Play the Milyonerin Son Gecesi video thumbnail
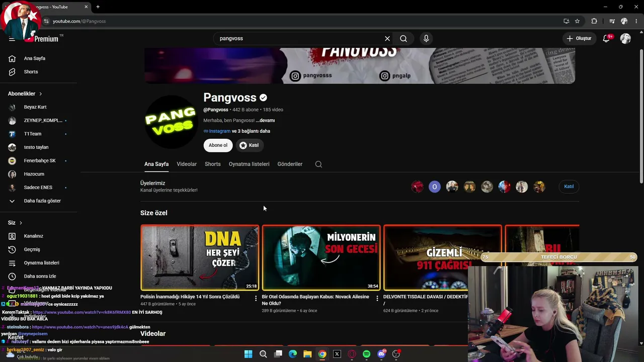 [x=321, y=257]
